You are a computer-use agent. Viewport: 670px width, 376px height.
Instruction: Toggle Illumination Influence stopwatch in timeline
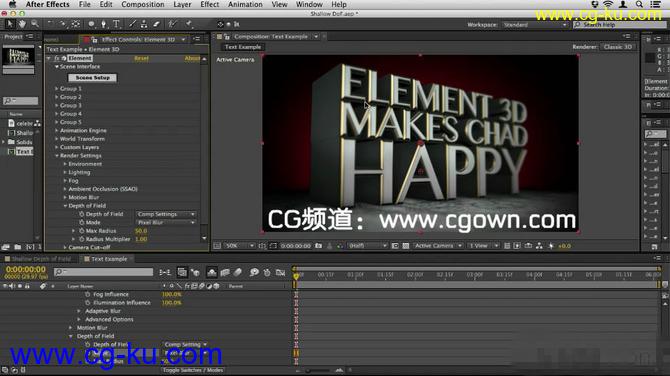pos(88,303)
